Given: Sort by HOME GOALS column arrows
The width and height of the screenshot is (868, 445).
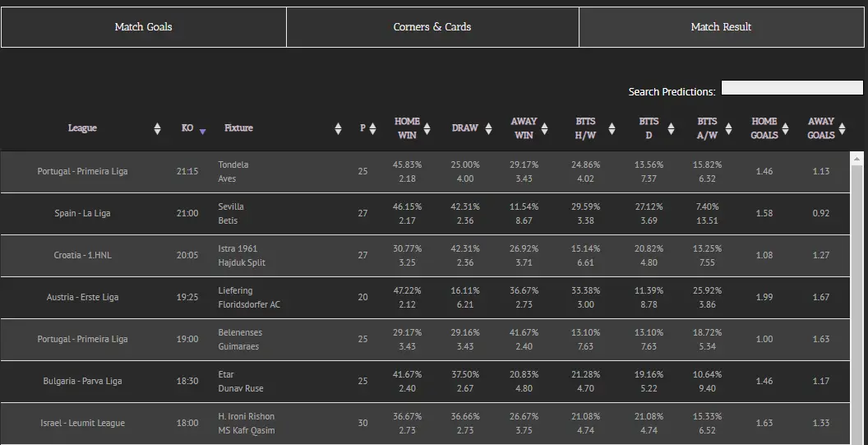Looking at the screenshot, I should 786,128.
